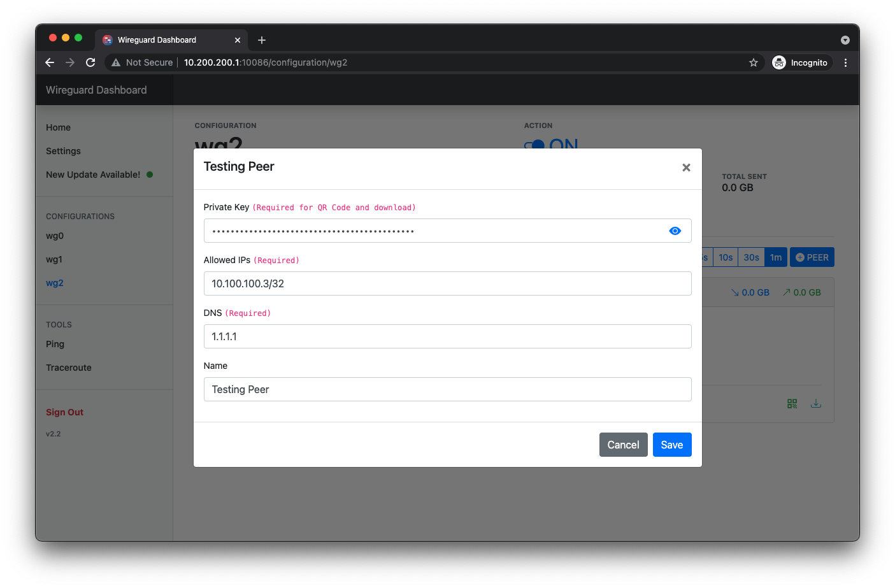Open browser tab search dropdown arrow
Image resolution: width=895 pixels, height=588 pixels.
[845, 40]
